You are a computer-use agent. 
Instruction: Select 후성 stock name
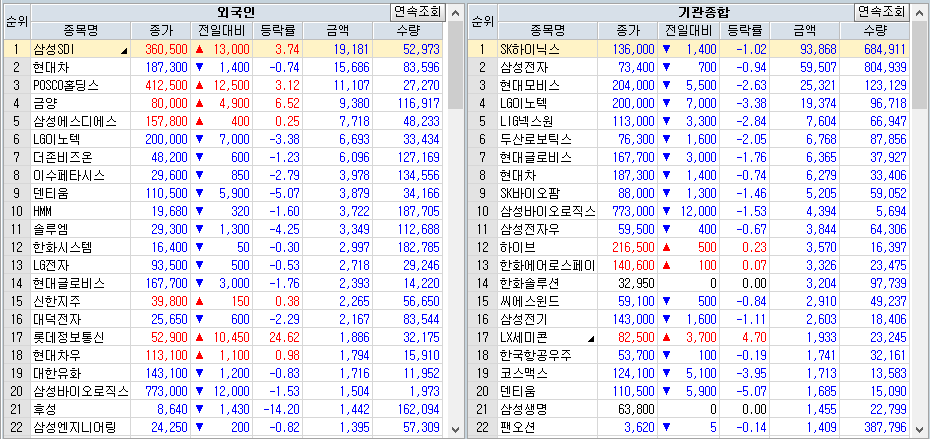(45, 411)
